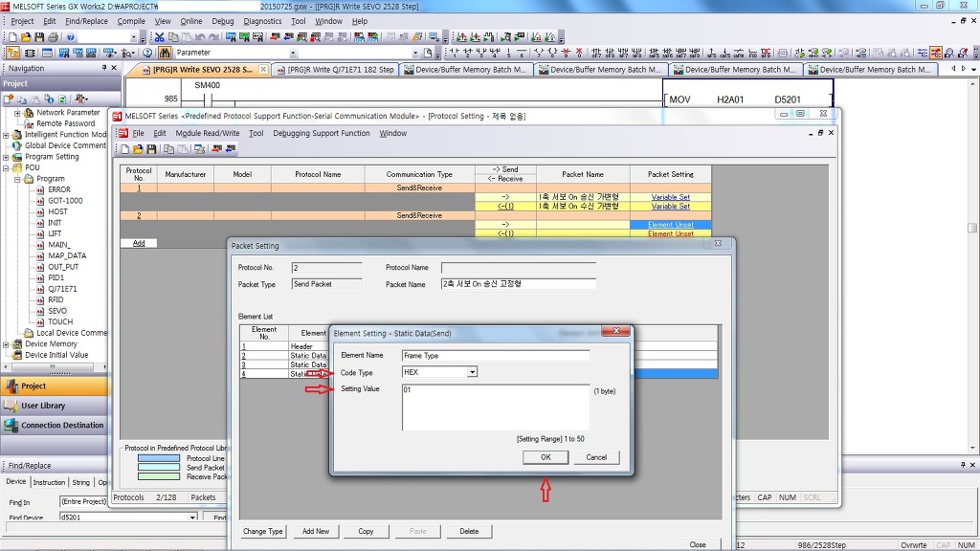
Task: Click the Add New button in Packet Setting
Action: point(315,531)
